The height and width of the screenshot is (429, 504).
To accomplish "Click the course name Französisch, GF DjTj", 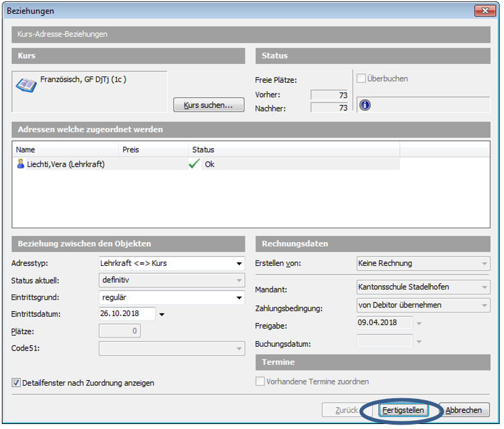I will (83, 79).
